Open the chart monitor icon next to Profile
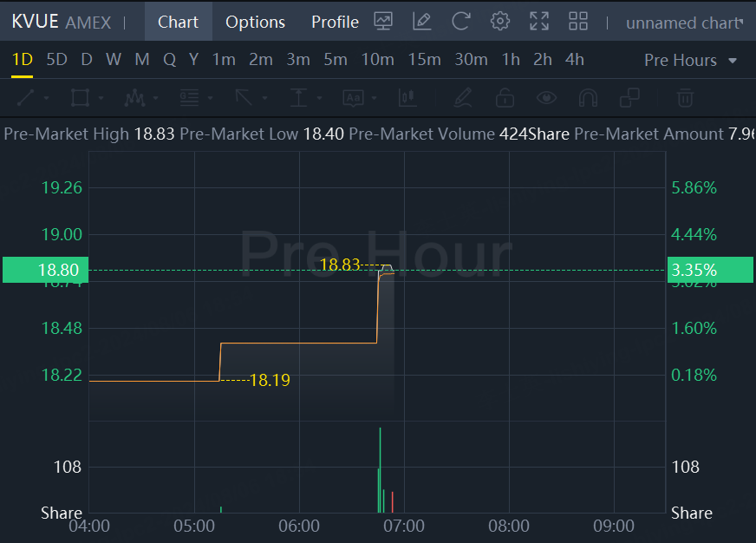Image resolution: width=756 pixels, height=543 pixels. point(383,22)
